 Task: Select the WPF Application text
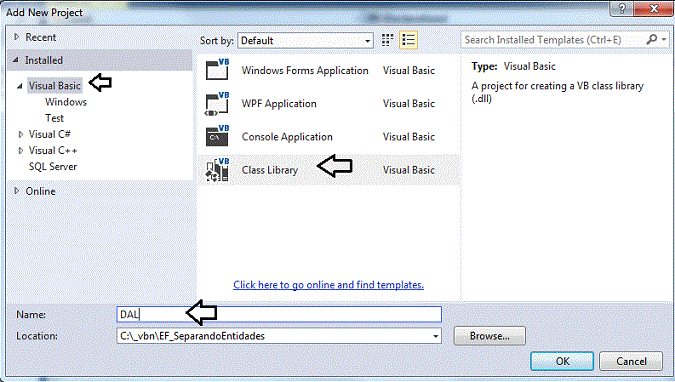click(279, 104)
